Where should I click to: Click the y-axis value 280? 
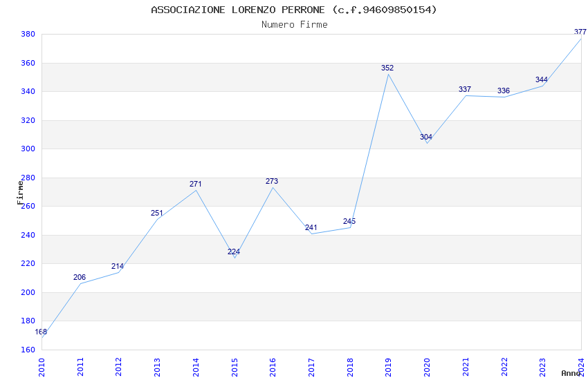(x=28, y=178)
